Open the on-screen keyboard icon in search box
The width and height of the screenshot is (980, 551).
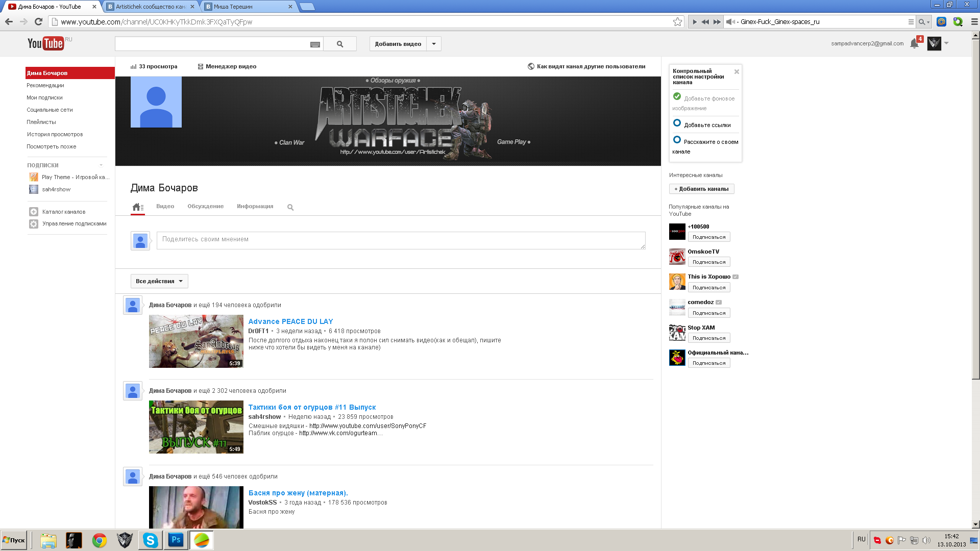pos(315,44)
